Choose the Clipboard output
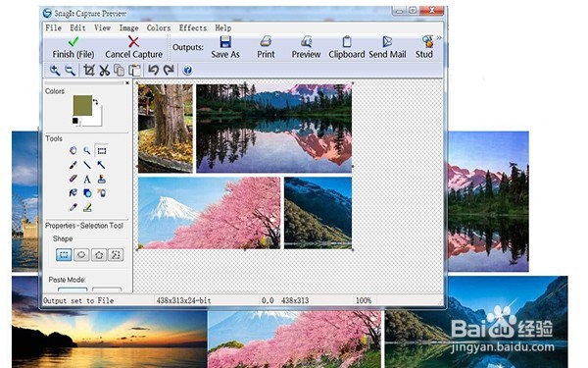The image size is (588, 368). click(x=347, y=47)
